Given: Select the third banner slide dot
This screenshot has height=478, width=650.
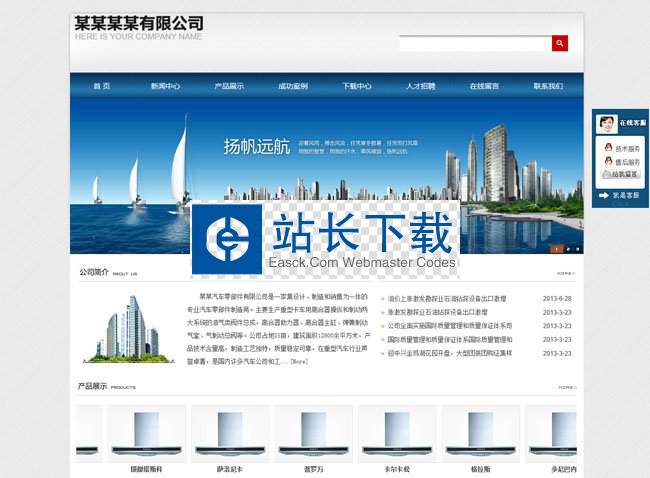Looking at the screenshot, I should point(577,249).
